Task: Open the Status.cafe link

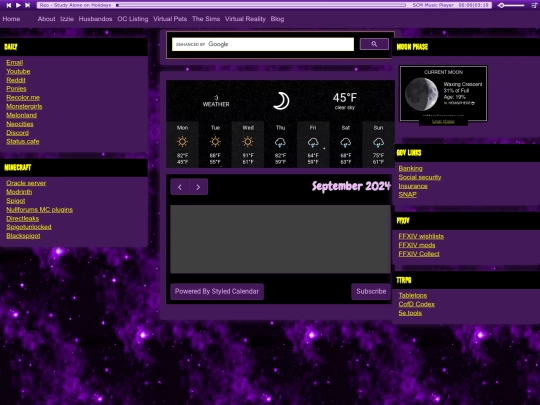Action: (23, 141)
